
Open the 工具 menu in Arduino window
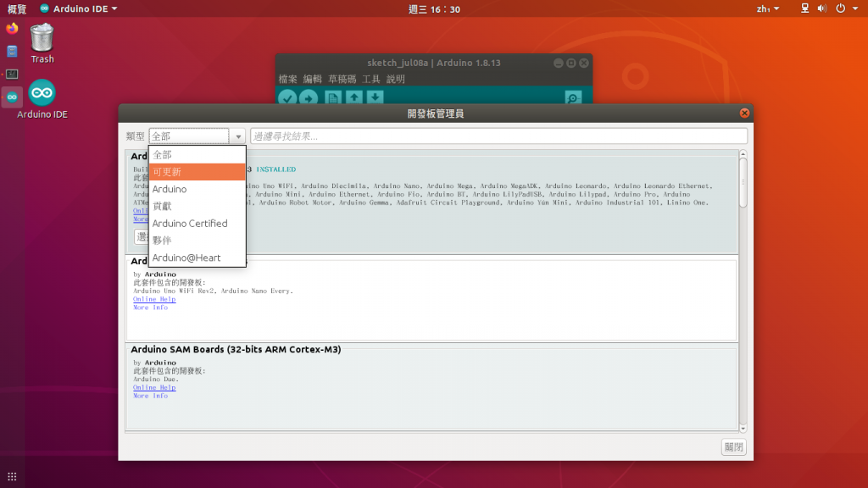coord(371,79)
